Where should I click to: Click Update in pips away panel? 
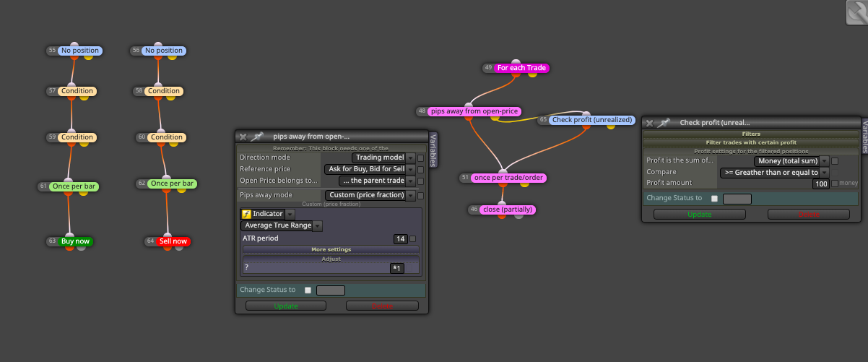point(286,306)
